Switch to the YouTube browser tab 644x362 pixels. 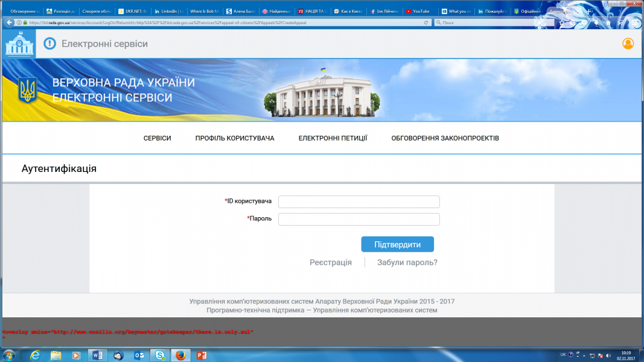418,11
